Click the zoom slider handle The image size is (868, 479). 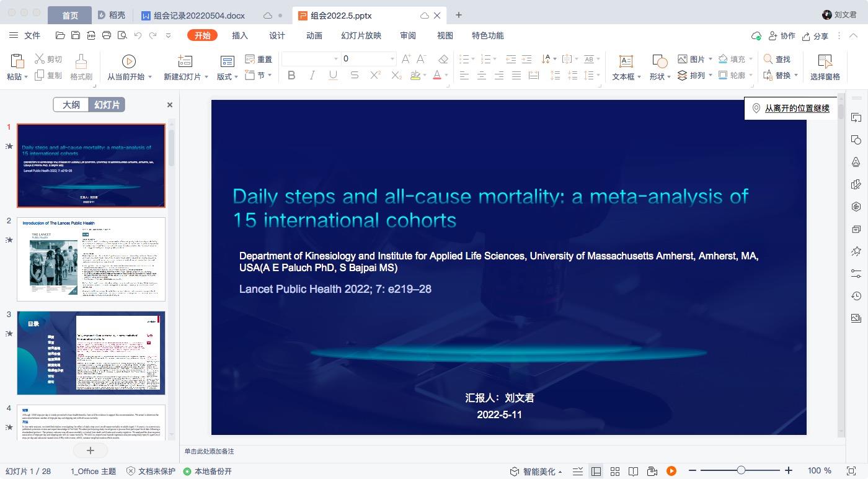coord(741,471)
